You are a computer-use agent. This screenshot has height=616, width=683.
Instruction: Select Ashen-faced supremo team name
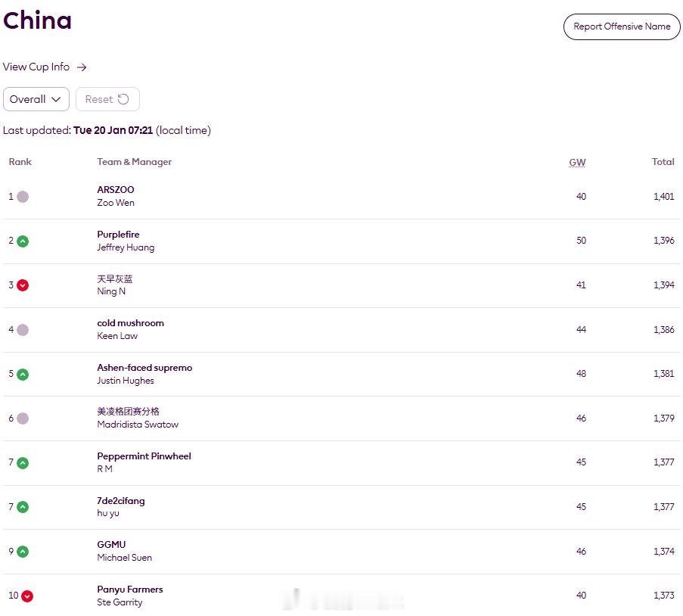click(144, 368)
